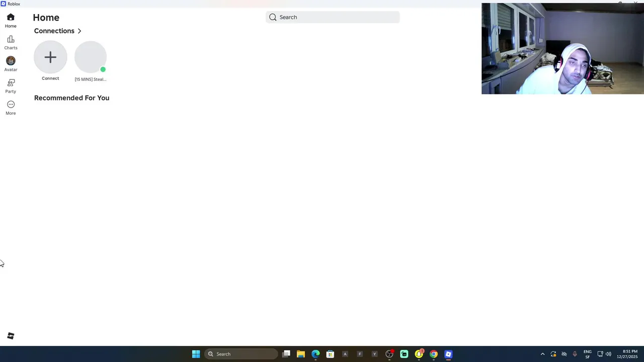Open the Windows Start menu
Screen dimensions: 644x362
click(x=196, y=354)
